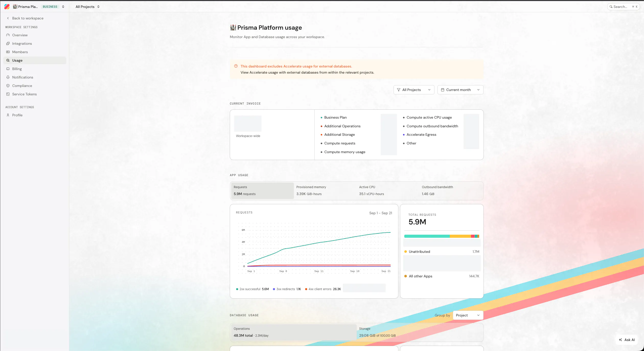The width and height of the screenshot is (644, 351).
Task: Open the Billing settings page
Action: coord(35,69)
